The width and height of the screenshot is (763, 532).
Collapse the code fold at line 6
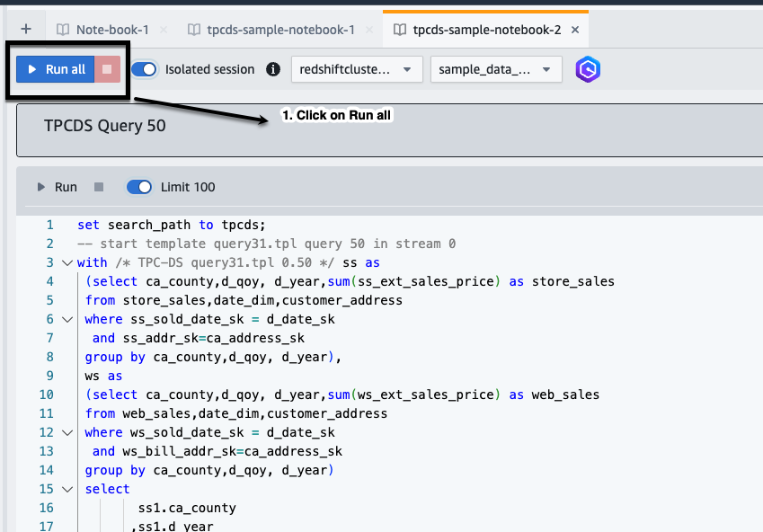67,319
